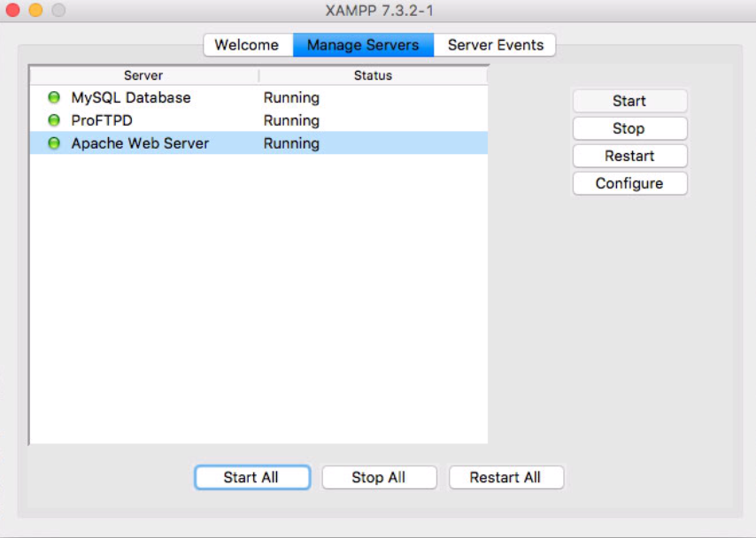Select the Manage Servers tab
The image size is (756, 538).
click(x=363, y=45)
